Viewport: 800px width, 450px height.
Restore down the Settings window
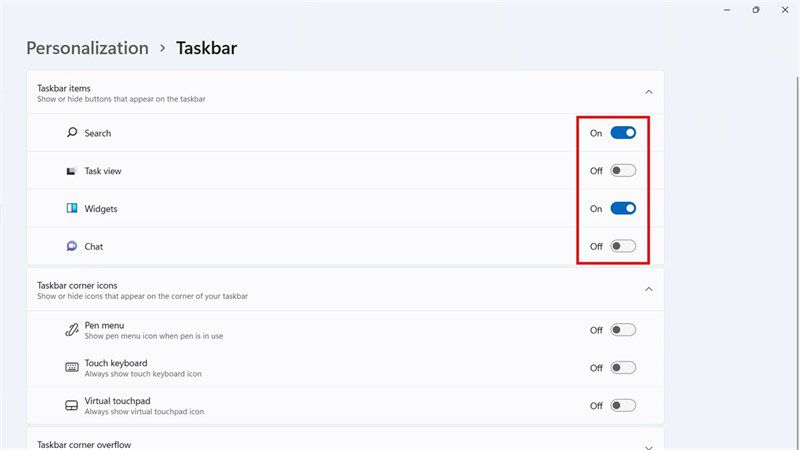coord(756,10)
